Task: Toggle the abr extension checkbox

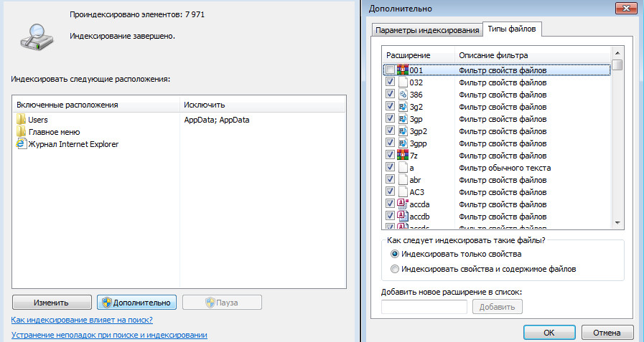Action: click(x=389, y=180)
